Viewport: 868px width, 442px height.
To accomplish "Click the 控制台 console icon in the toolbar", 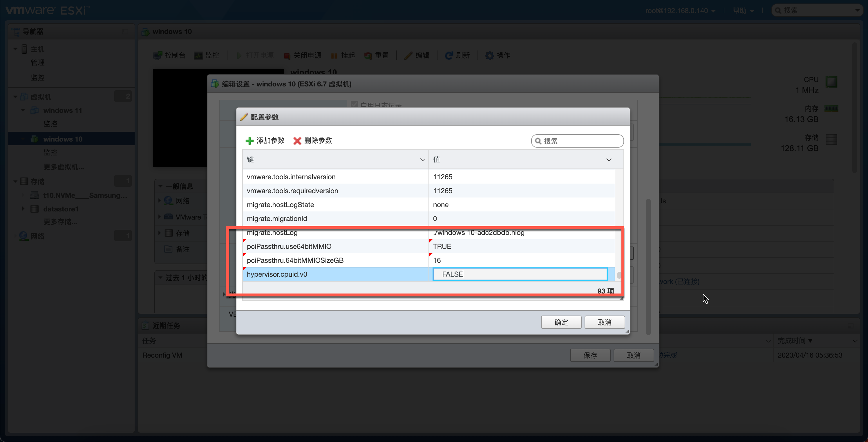I will click(157, 56).
